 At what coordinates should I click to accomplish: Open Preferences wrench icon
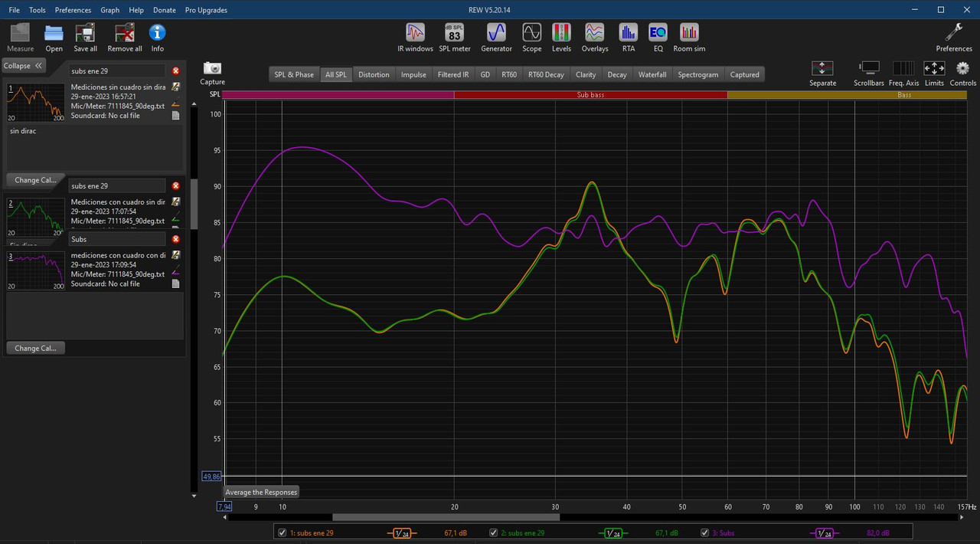click(954, 38)
